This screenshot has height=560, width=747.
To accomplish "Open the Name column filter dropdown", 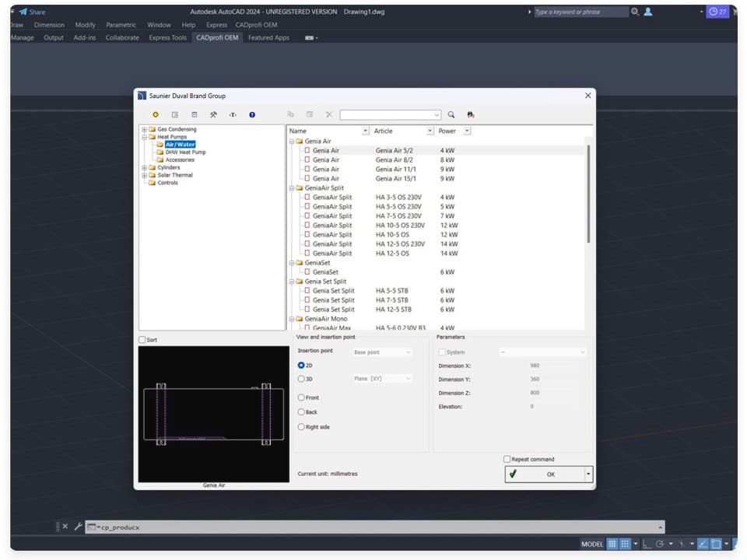I will point(363,131).
